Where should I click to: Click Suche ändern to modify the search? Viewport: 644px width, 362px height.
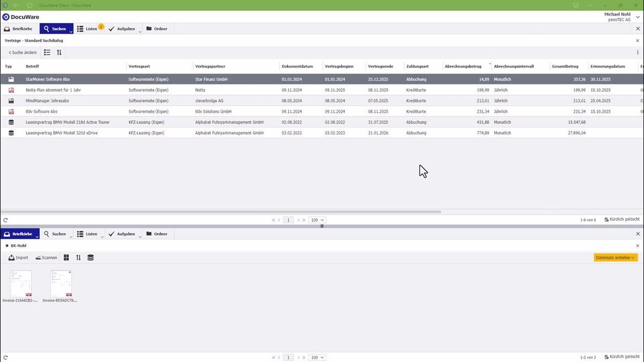tap(21, 52)
